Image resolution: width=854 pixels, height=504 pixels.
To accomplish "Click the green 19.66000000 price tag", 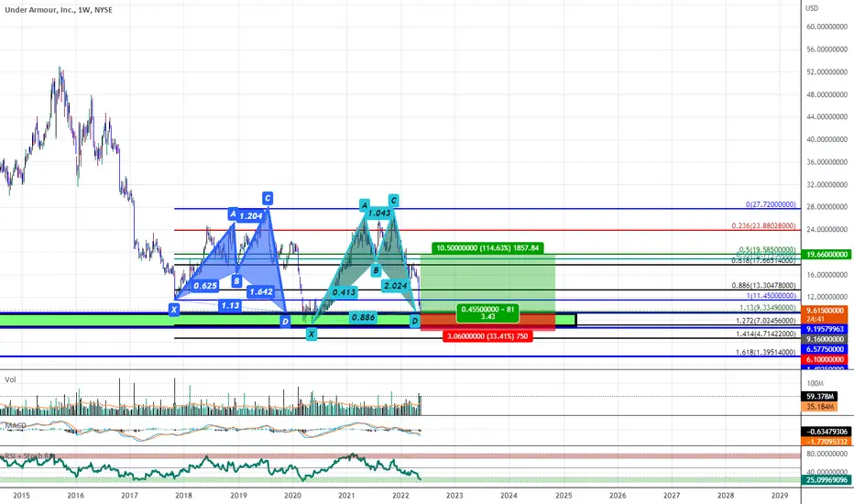I will point(825,255).
